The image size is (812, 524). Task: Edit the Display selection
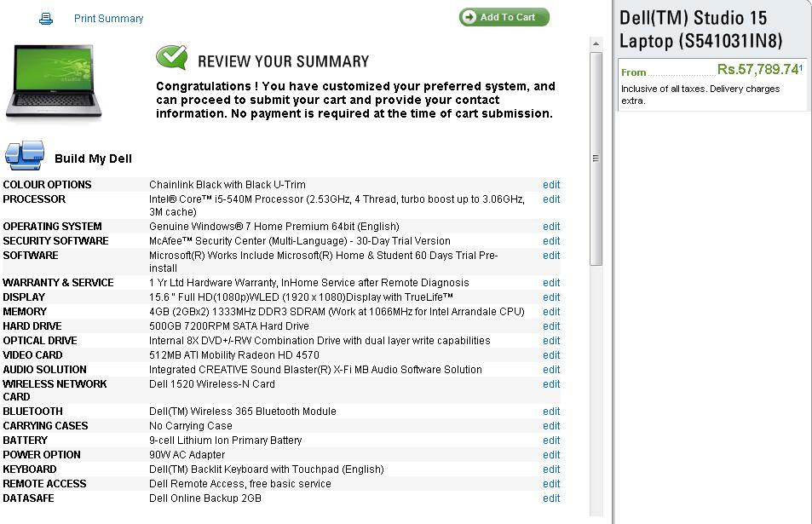[x=551, y=297]
